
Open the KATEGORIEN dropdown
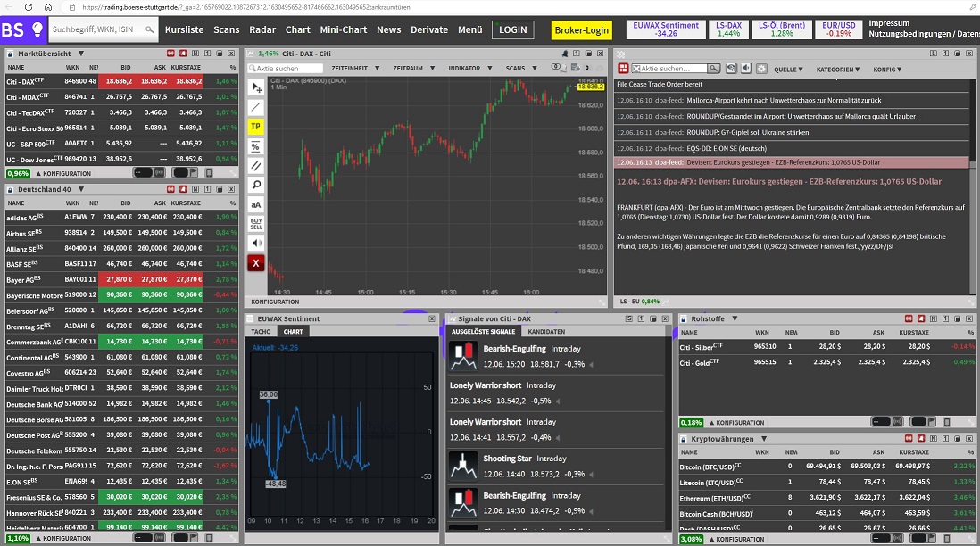(x=836, y=69)
